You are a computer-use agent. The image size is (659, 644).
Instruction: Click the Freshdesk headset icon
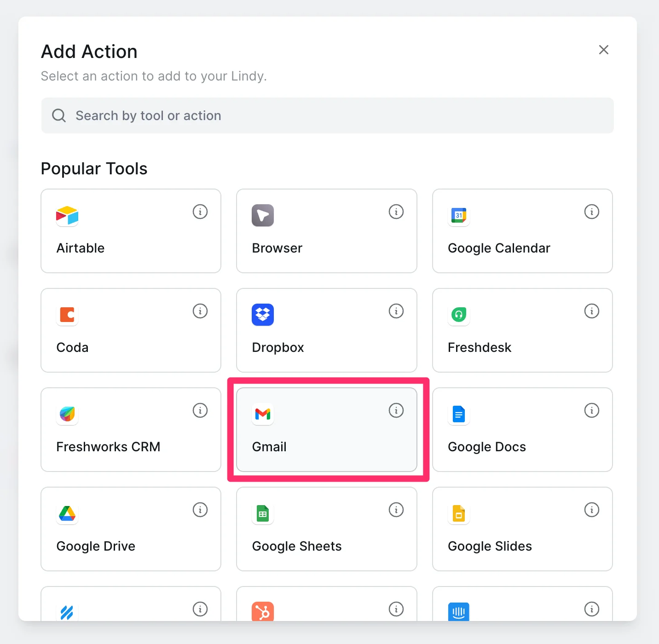click(459, 315)
